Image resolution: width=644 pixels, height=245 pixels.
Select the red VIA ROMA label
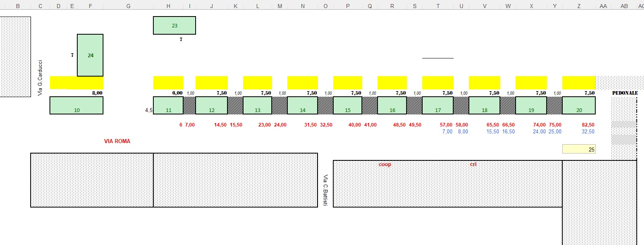117,141
